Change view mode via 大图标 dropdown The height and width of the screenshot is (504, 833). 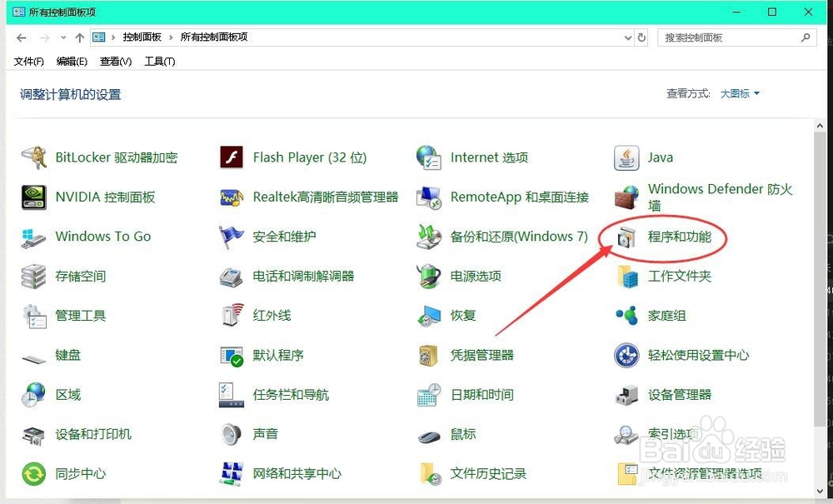(740, 93)
